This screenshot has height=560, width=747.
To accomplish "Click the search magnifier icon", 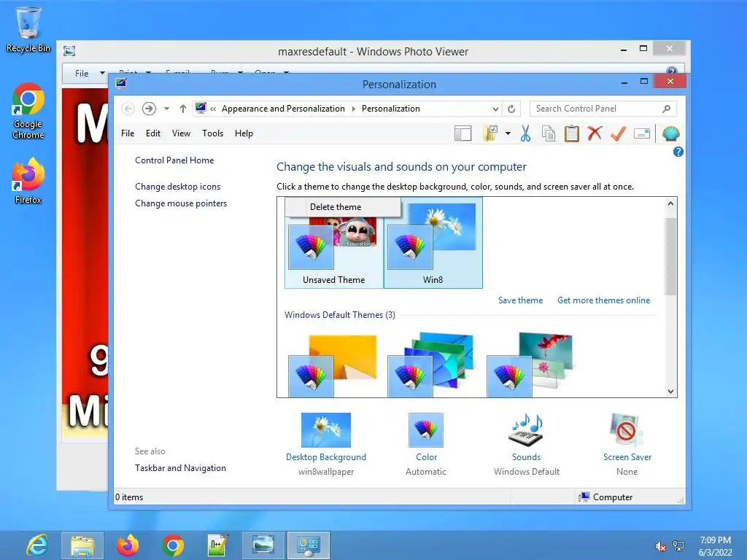I will click(x=667, y=109).
